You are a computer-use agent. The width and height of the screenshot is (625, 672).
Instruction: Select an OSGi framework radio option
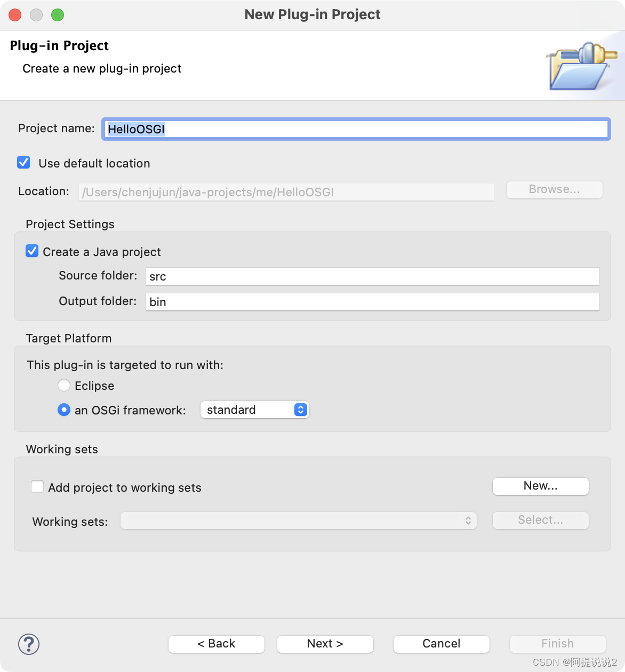click(x=64, y=410)
